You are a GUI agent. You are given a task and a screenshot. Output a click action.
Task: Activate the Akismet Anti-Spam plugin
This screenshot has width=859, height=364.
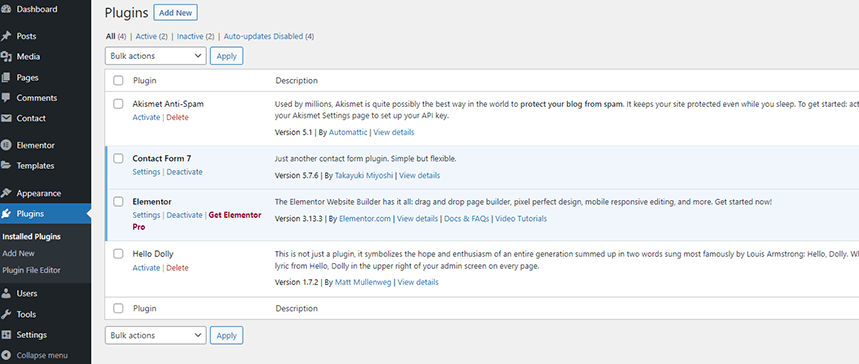pyautogui.click(x=146, y=117)
